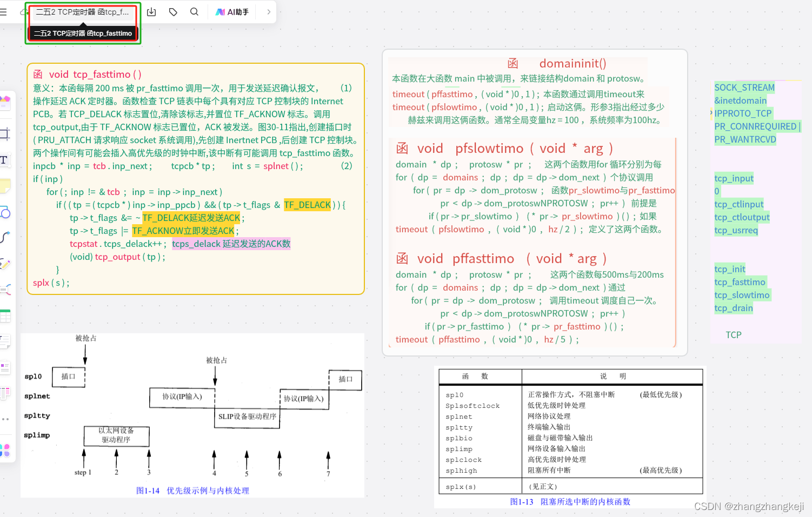Image resolution: width=812 pixels, height=517 pixels.
Task: Click 'inpcb * inp = tcb . inp_next ;' line
Action: 92,166
